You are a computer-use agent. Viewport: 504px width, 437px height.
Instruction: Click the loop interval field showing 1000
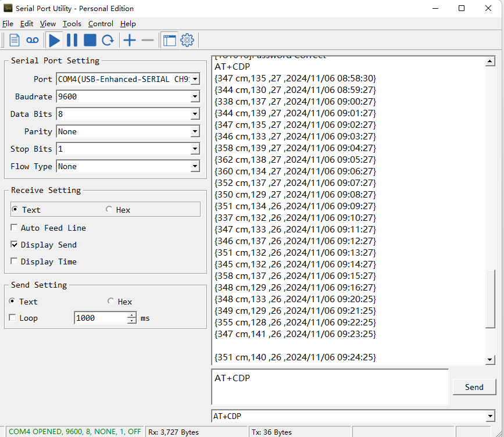[x=101, y=318]
